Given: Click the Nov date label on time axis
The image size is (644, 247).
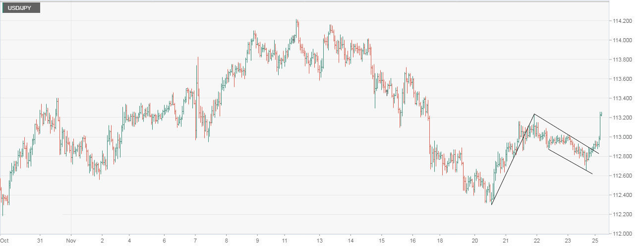Looking at the screenshot, I should 71,240.
